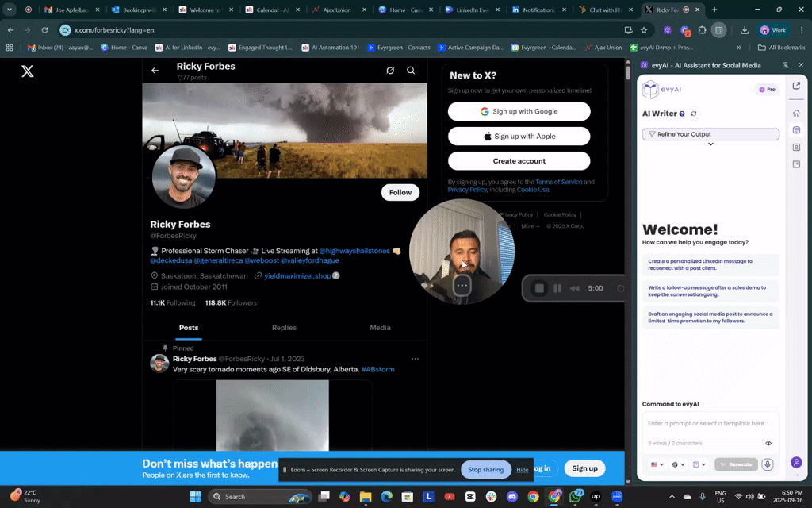This screenshot has width=812, height=508.
Task: Open the globe tone dropdown
Action: 678,464
